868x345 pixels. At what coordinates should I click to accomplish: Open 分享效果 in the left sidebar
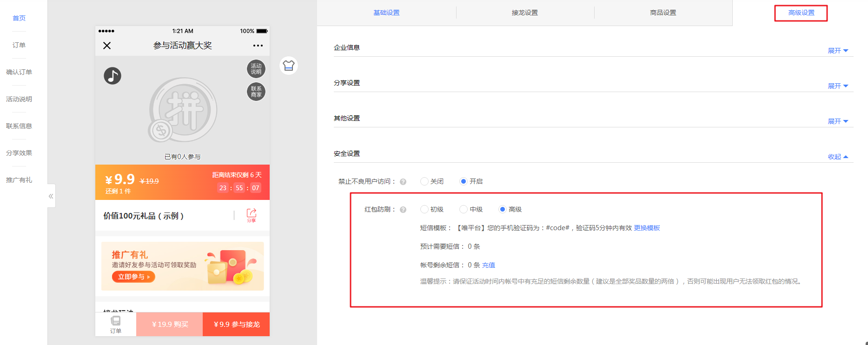click(19, 153)
